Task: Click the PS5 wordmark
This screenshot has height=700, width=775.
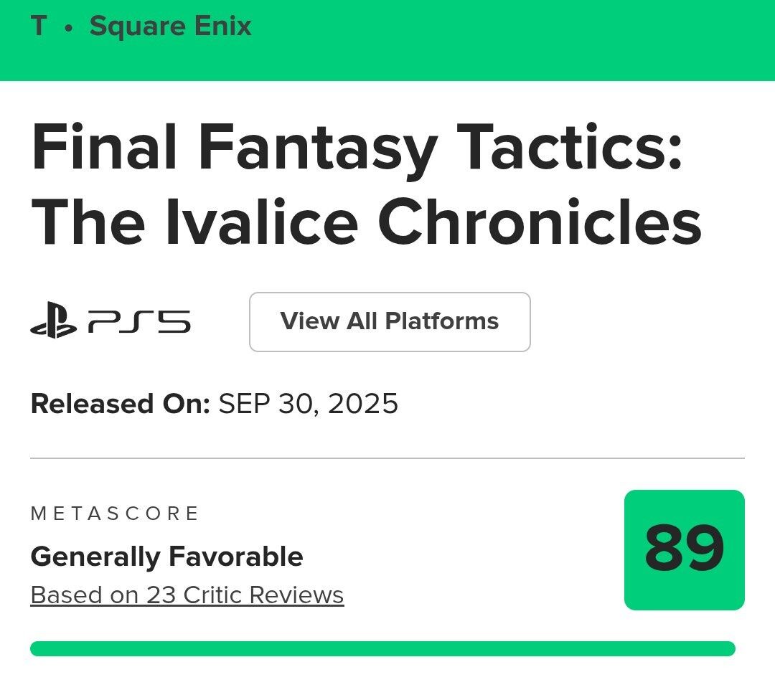Action: [139, 321]
